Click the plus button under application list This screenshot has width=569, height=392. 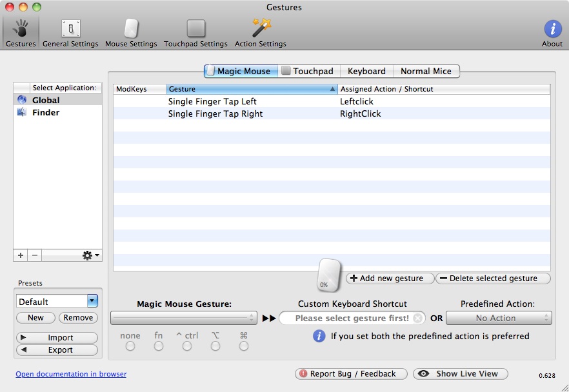pyautogui.click(x=21, y=255)
